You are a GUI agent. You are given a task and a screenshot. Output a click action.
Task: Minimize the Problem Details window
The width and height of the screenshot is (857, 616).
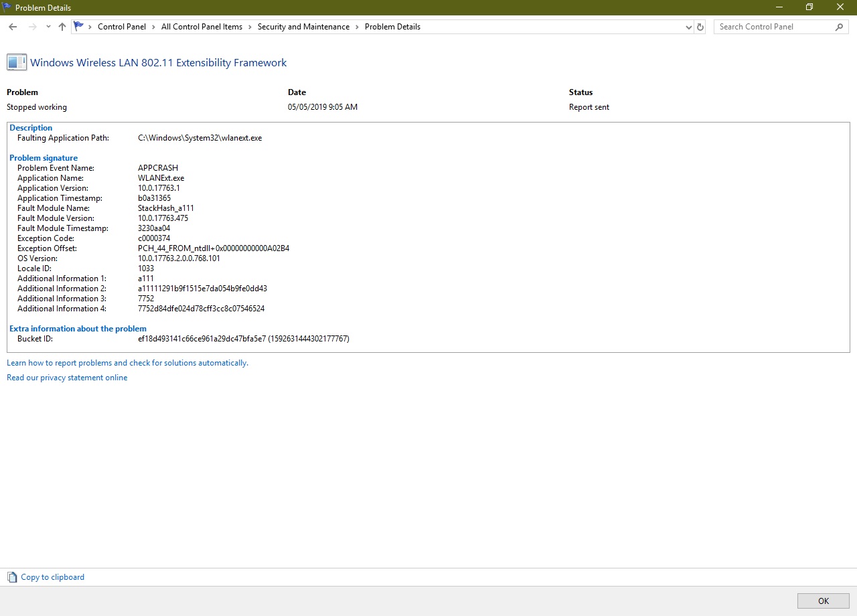[x=779, y=7]
